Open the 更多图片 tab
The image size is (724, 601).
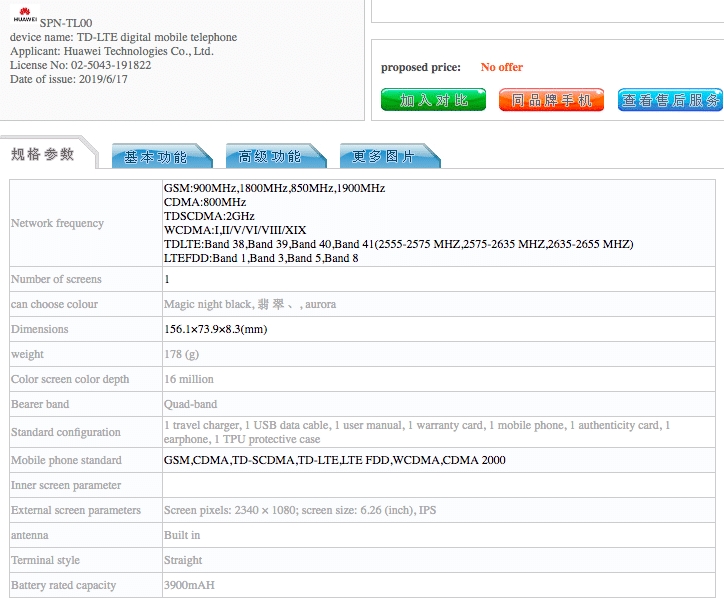384,157
